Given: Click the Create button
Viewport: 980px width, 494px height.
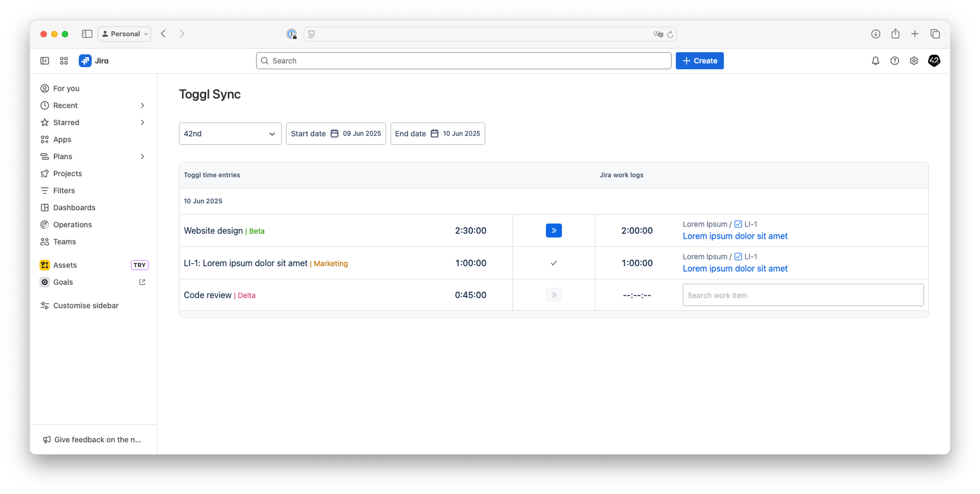Looking at the screenshot, I should pyautogui.click(x=699, y=61).
